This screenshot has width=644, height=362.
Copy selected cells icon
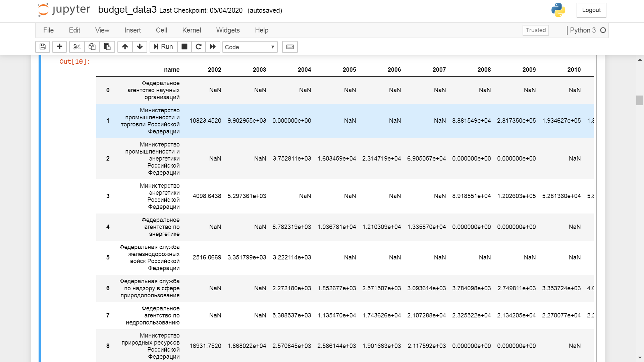click(92, 47)
